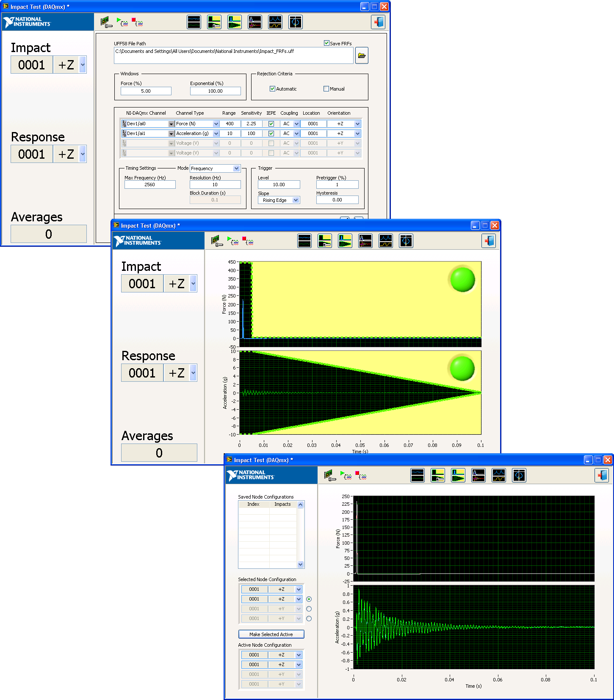
Task: Open window setup view icon in settings window
Action: [x=214, y=22]
